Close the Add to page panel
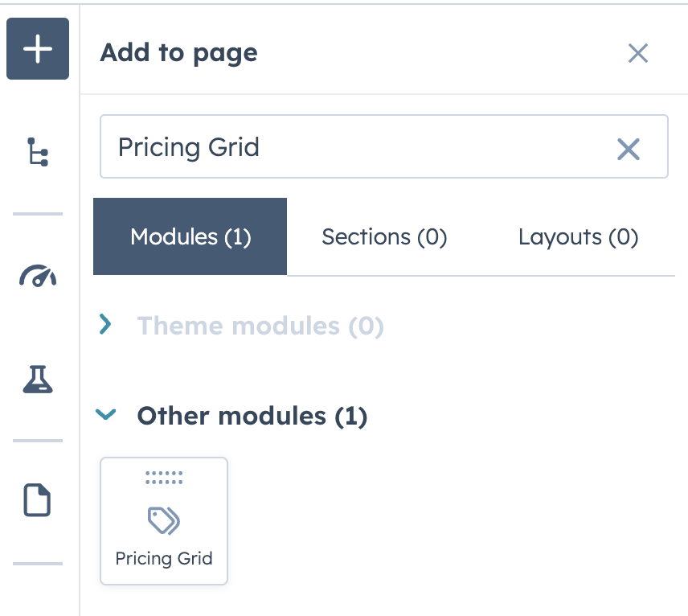688x616 pixels. pos(638,53)
